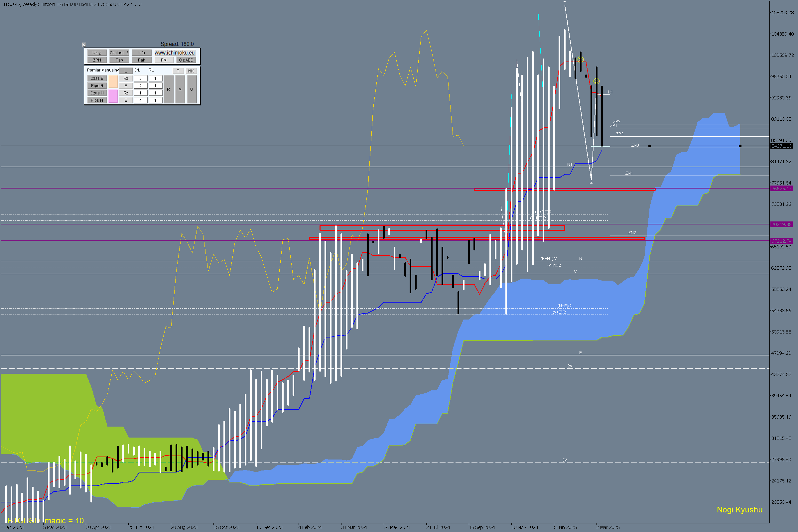The width and height of the screenshot is (798, 532).
Task: Click the GrL field in Pips H row
Action: click(140, 100)
